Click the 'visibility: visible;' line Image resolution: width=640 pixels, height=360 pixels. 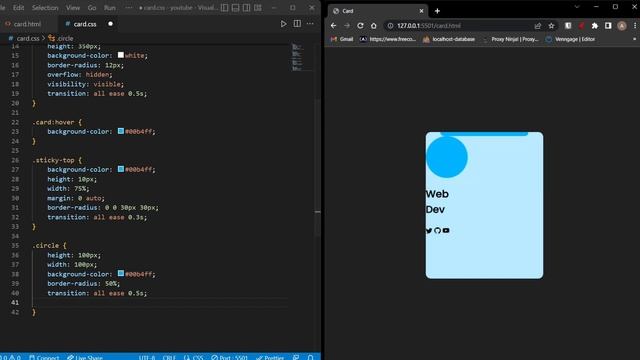point(85,84)
